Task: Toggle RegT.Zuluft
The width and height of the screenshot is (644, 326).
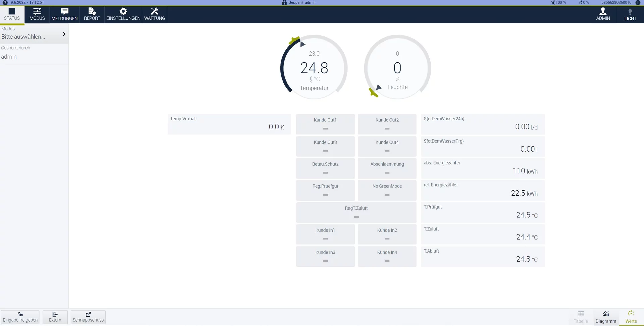Action: [356, 212]
